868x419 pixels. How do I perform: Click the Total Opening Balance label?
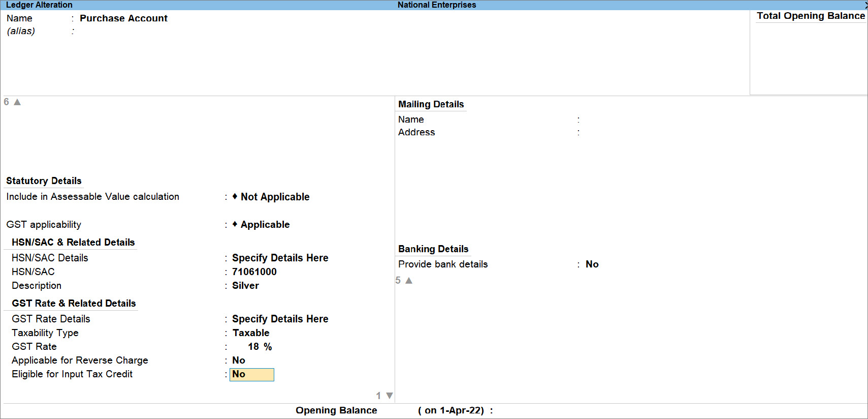pos(811,16)
